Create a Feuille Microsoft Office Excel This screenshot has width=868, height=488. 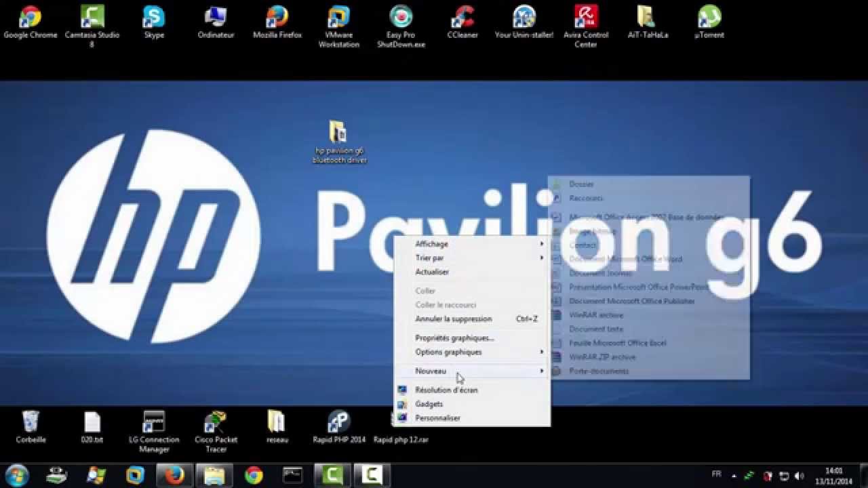[649, 343]
